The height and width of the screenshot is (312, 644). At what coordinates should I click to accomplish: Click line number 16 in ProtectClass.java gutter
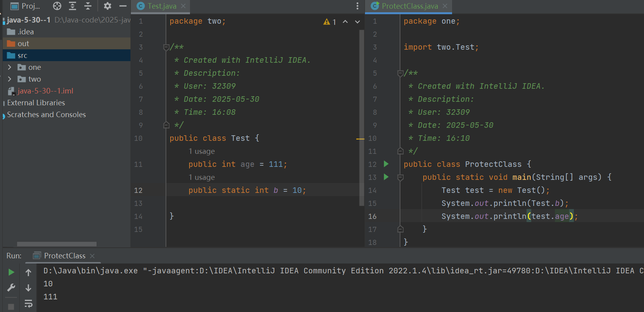pyautogui.click(x=372, y=217)
